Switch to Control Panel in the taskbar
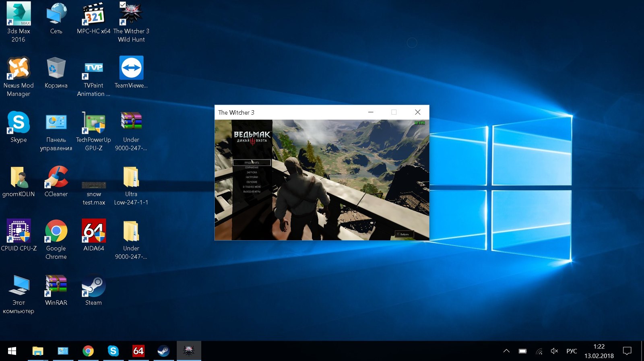Image resolution: width=644 pixels, height=361 pixels. (x=63, y=351)
